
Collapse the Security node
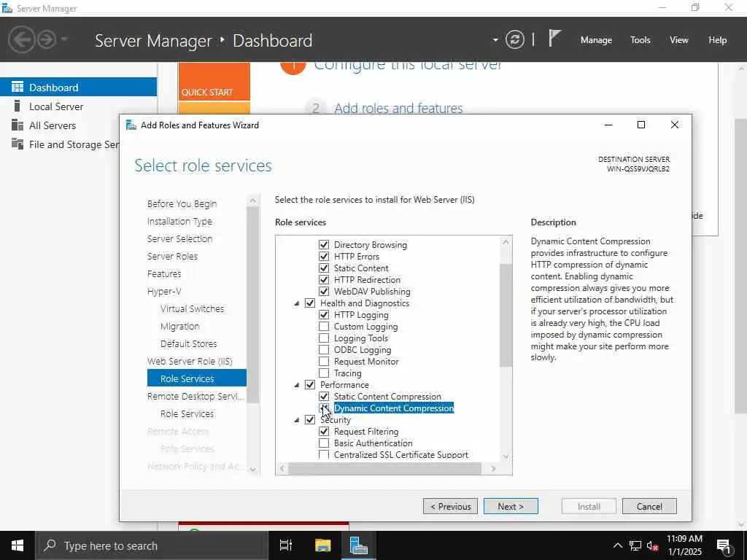pos(297,420)
